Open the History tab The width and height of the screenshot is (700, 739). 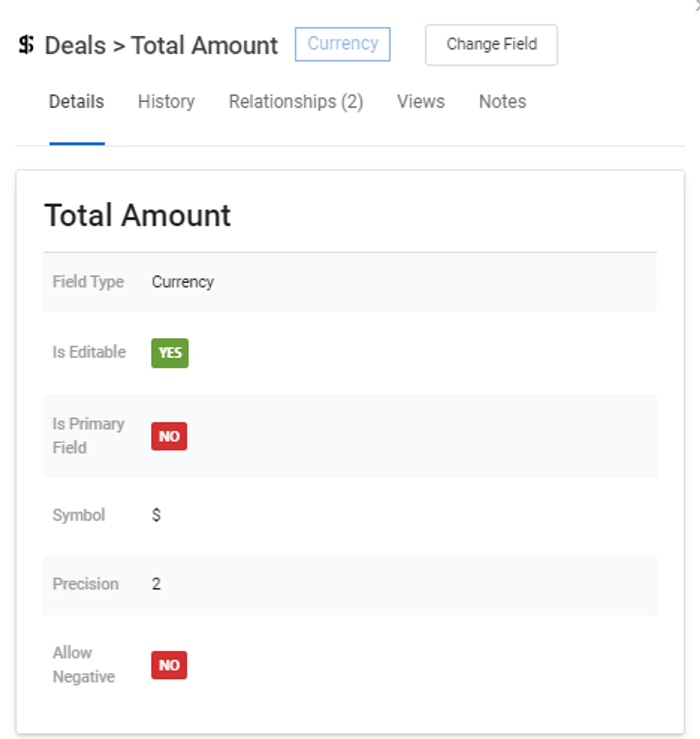click(166, 101)
